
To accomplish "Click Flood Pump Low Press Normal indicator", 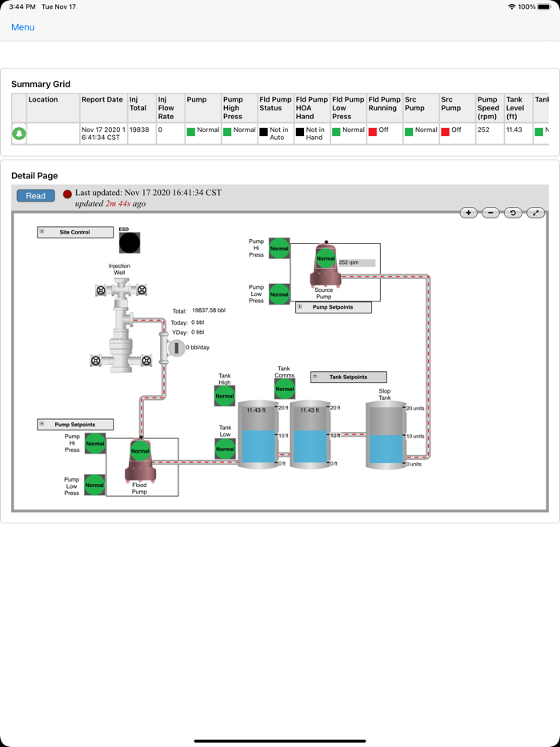I will 95,485.
